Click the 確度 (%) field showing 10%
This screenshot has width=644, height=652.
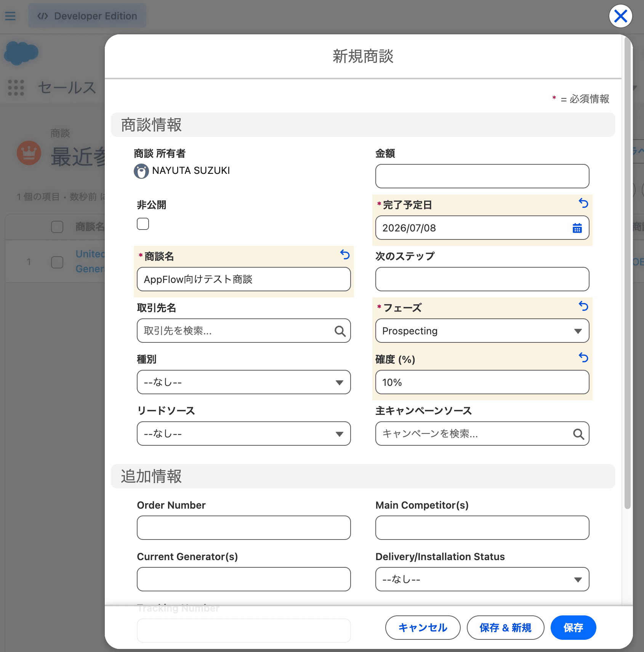482,382
